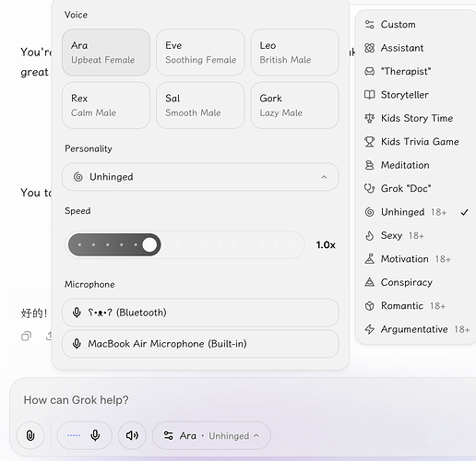This screenshot has height=461, width=476.
Task: Toggle the speaker audio icon
Action: 132,435
